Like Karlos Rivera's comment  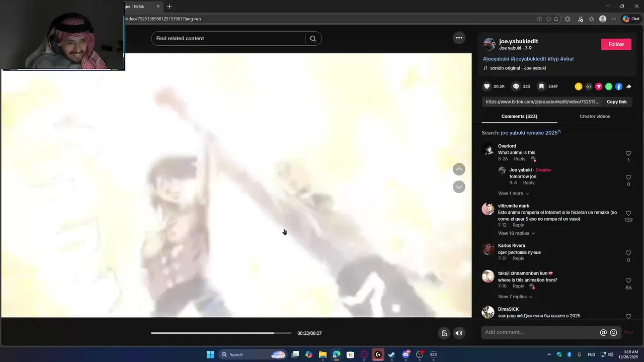628,253
